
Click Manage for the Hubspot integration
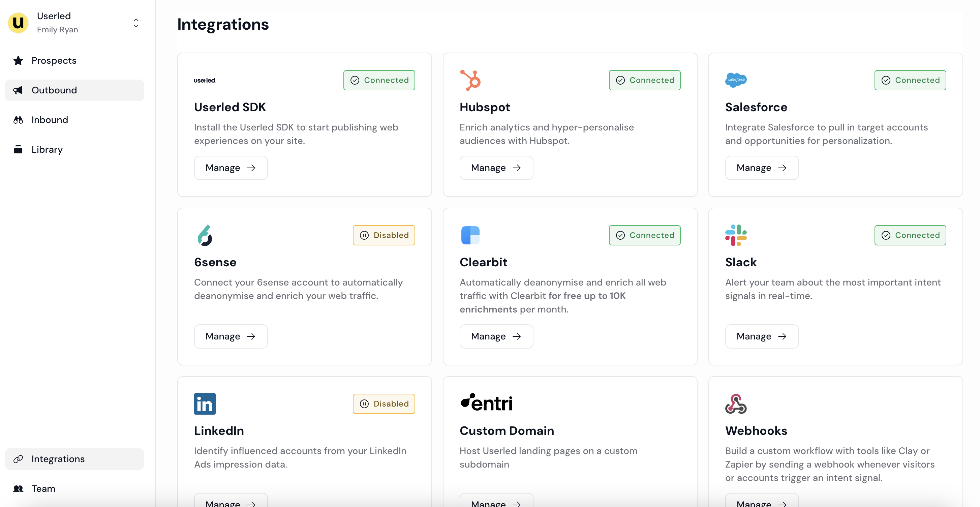coord(496,168)
